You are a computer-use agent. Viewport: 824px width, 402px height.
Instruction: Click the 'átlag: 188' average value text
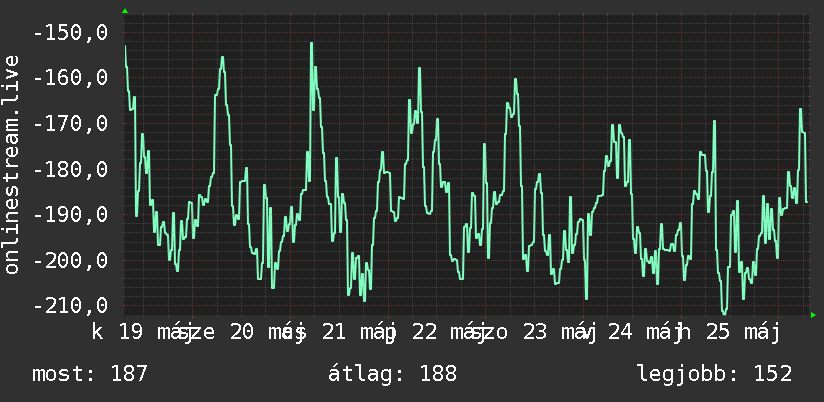(392, 374)
